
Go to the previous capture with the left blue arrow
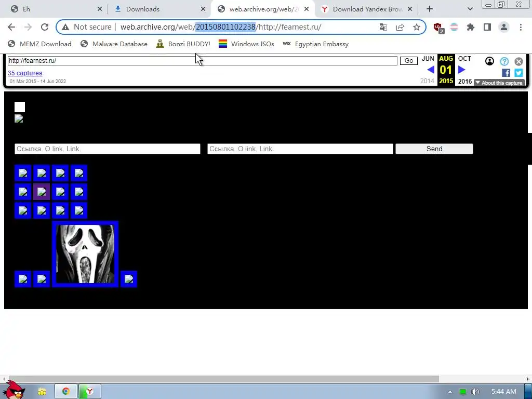coord(431,70)
